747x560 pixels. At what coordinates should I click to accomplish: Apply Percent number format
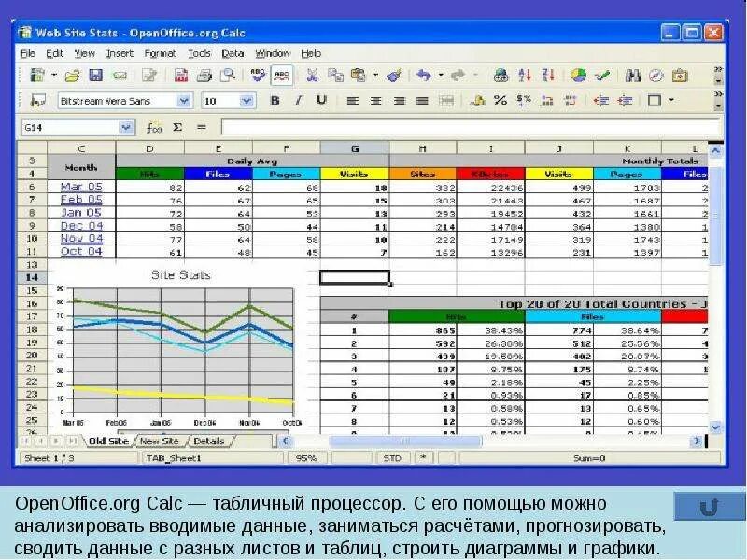[x=500, y=101]
